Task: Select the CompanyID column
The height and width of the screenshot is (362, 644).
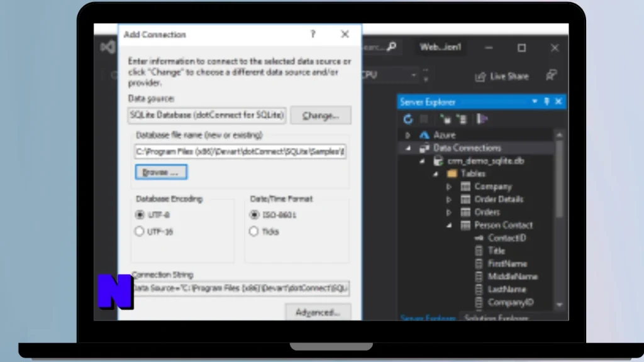Action: point(511,302)
